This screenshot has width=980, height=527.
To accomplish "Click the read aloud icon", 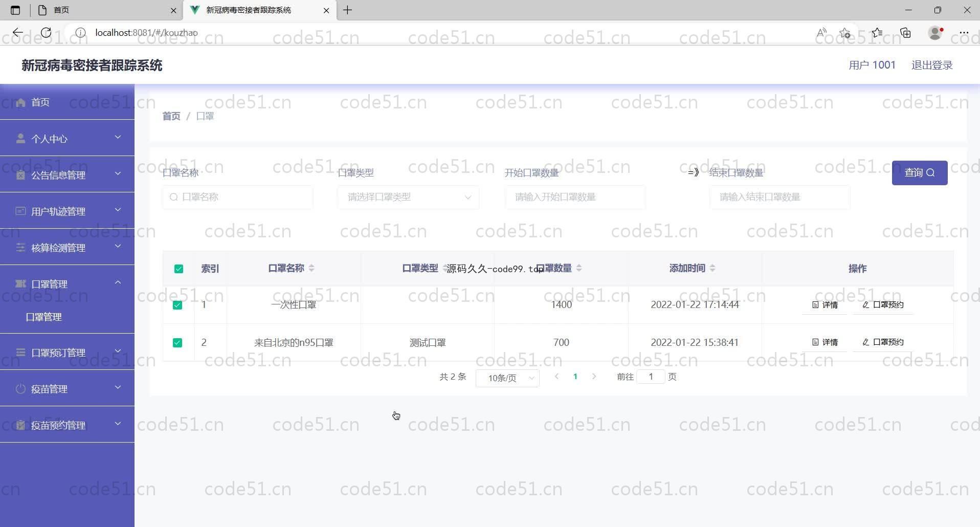I will click(821, 33).
